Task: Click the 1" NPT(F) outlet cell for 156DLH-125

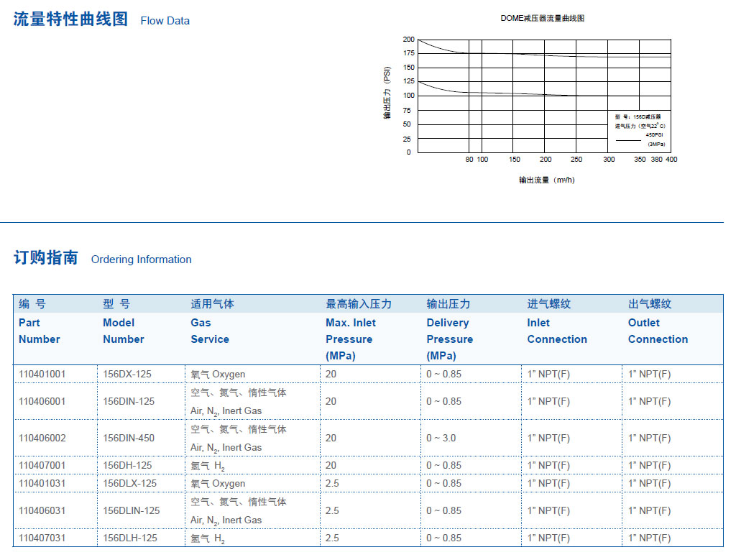Action: tap(650, 537)
